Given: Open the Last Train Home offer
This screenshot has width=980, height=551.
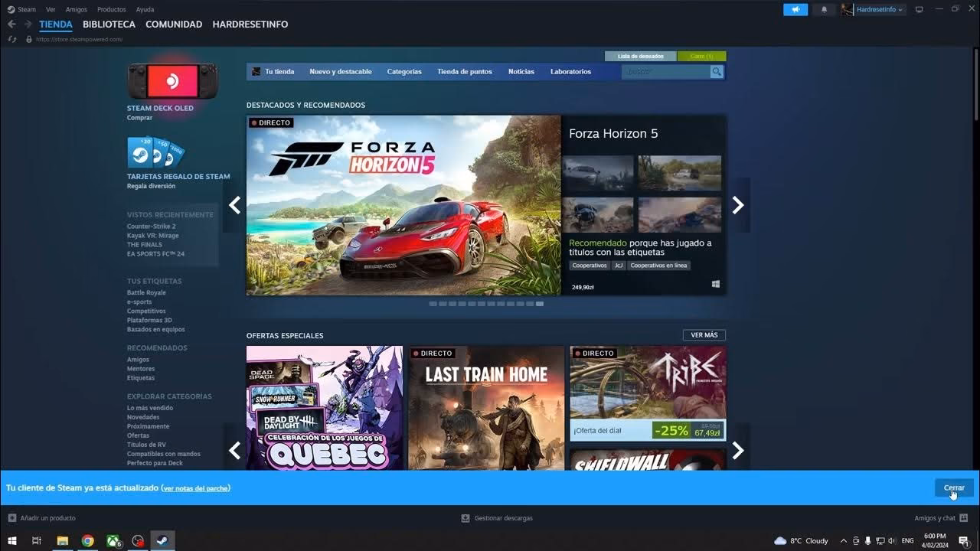Looking at the screenshot, I should pos(486,408).
